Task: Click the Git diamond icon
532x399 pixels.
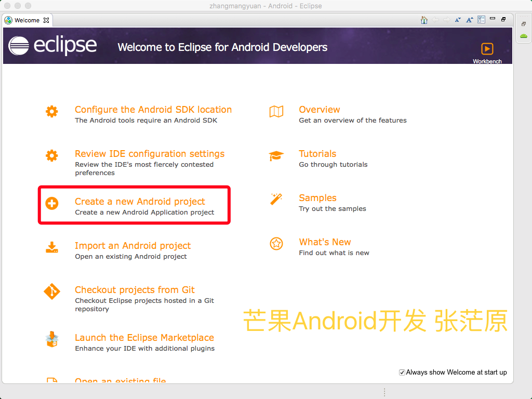Action: pyautogui.click(x=52, y=291)
